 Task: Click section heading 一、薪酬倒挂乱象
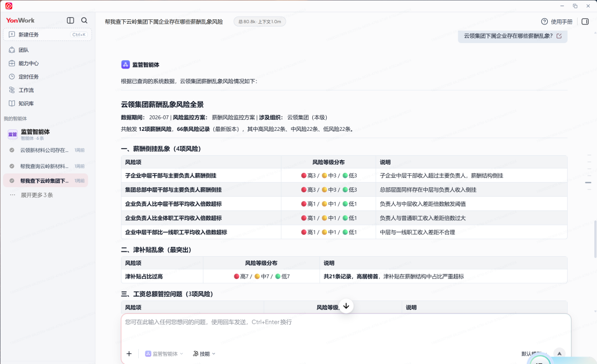(x=161, y=149)
